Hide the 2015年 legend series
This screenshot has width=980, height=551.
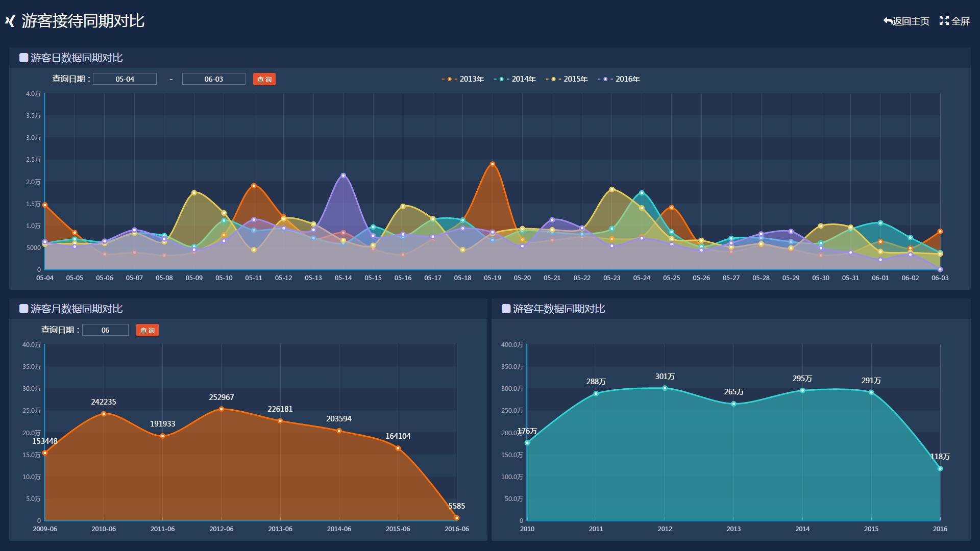point(567,79)
